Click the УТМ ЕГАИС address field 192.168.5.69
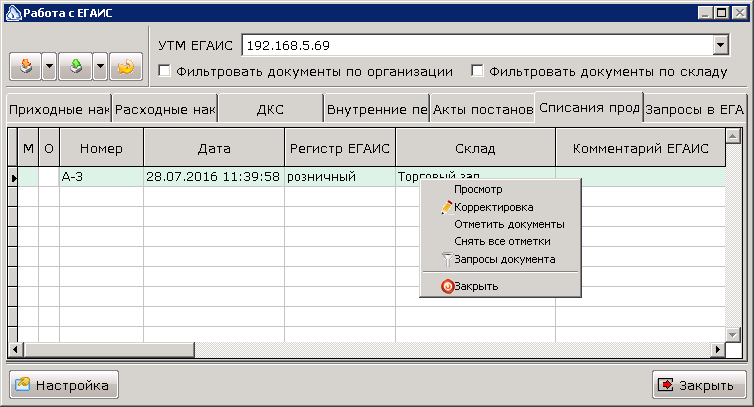 pos(477,46)
